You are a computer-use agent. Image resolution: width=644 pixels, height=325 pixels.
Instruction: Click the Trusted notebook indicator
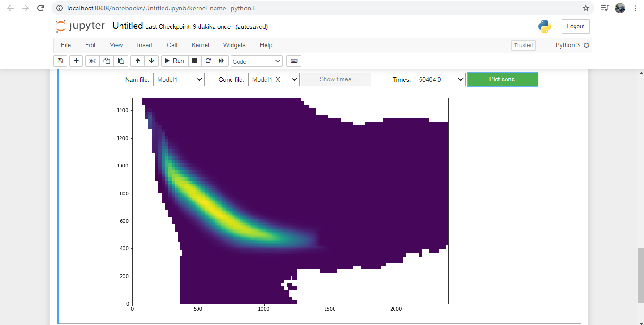click(x=524, y=45)
